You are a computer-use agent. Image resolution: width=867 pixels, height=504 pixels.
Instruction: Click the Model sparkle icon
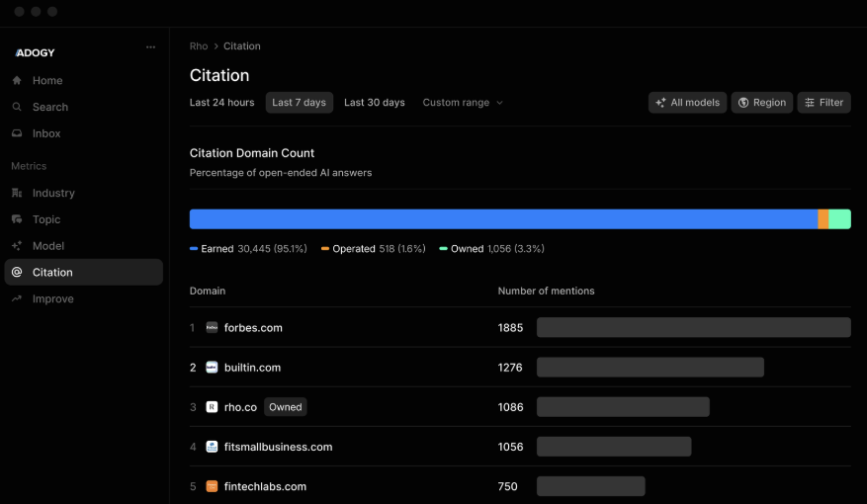17,246
